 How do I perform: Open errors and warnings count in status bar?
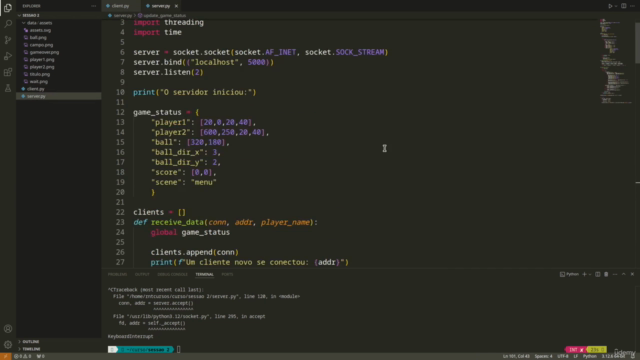[x=22, y=356]
